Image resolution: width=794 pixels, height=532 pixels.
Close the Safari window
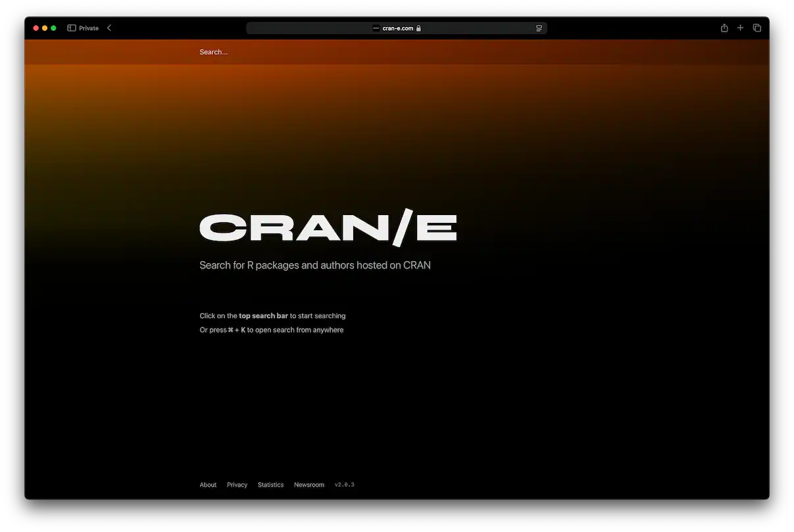[x=36, y=28]
